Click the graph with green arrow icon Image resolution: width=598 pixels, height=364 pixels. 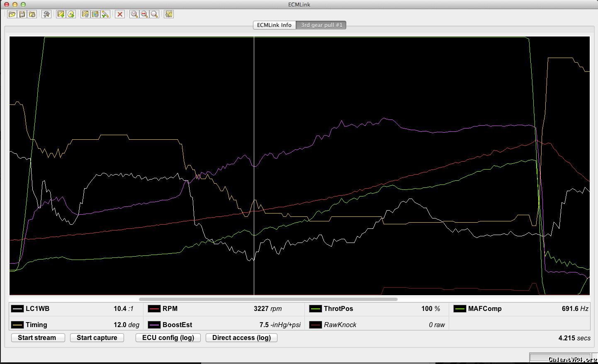click(61, 14)
